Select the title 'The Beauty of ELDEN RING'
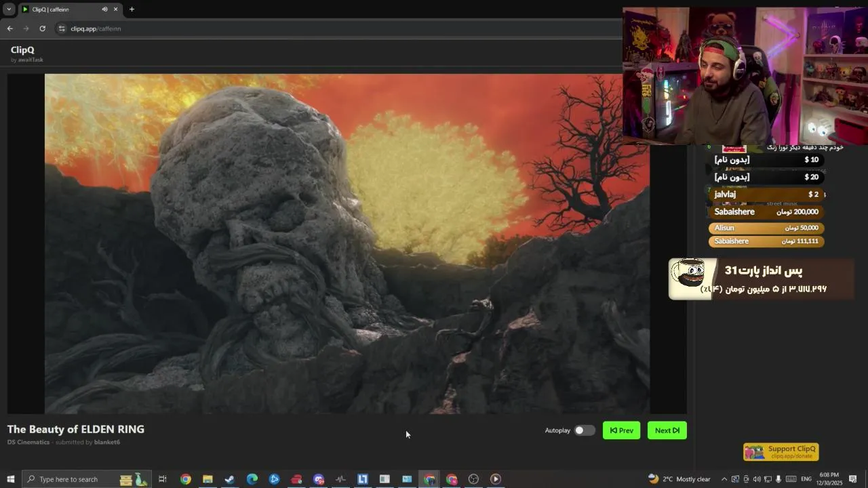Viewport: 868px width, 488px height. (x=76, y=429)
